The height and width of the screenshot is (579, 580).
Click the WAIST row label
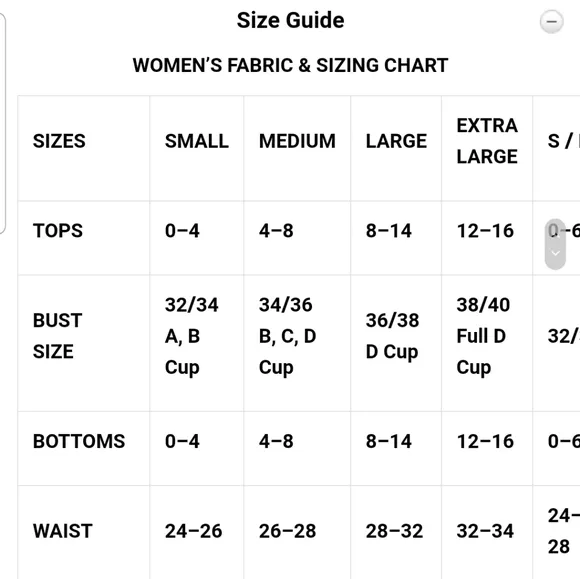[x=84, y=532]
